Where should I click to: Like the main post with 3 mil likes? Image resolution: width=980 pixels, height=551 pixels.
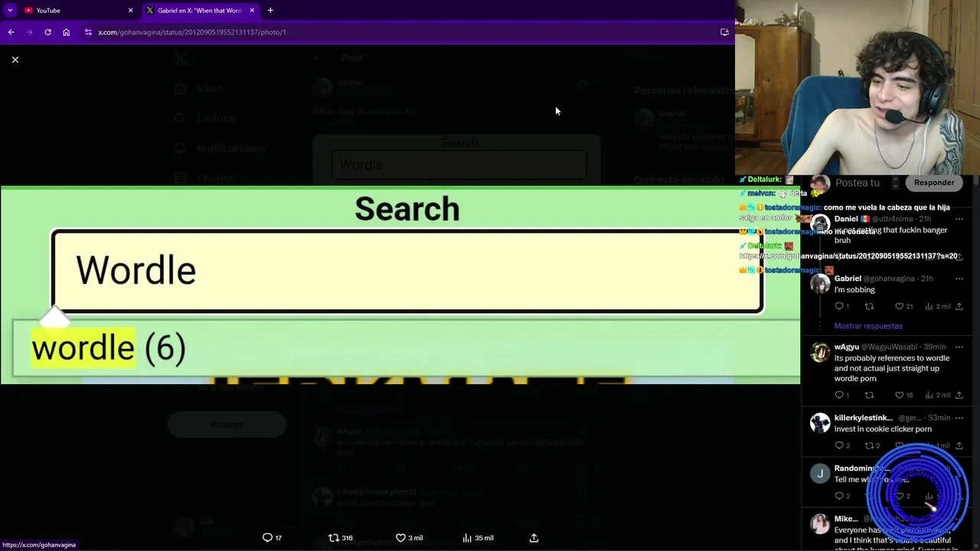[x=409, y=538]
